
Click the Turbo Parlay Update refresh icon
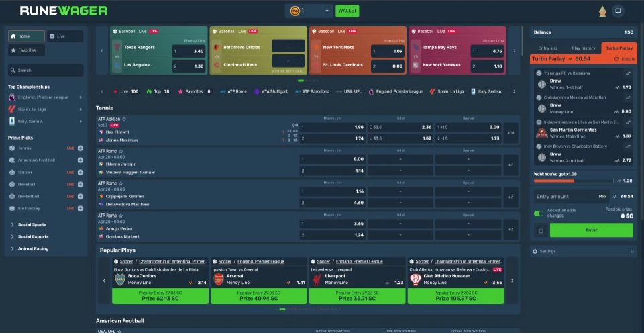tap(616, 59)
